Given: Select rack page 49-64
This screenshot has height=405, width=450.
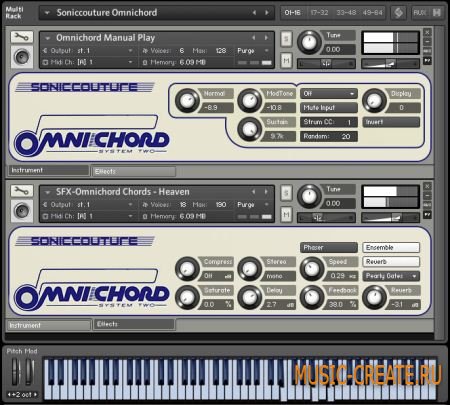Looking at the screenshot, I should coord(372,13).
